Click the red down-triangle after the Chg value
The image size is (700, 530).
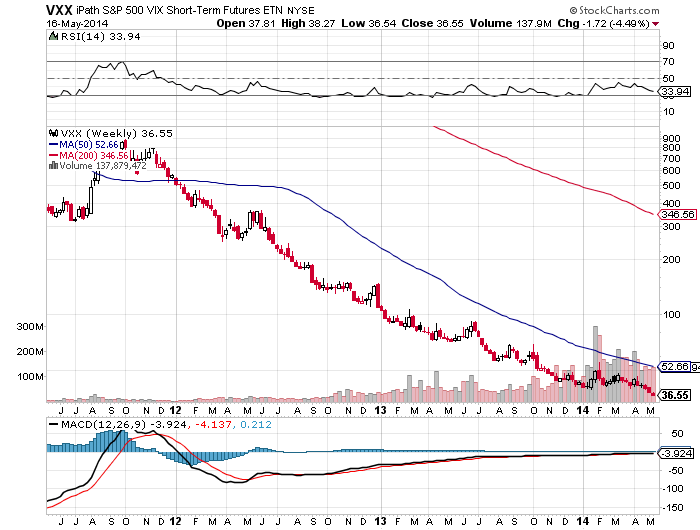[655, 24]
